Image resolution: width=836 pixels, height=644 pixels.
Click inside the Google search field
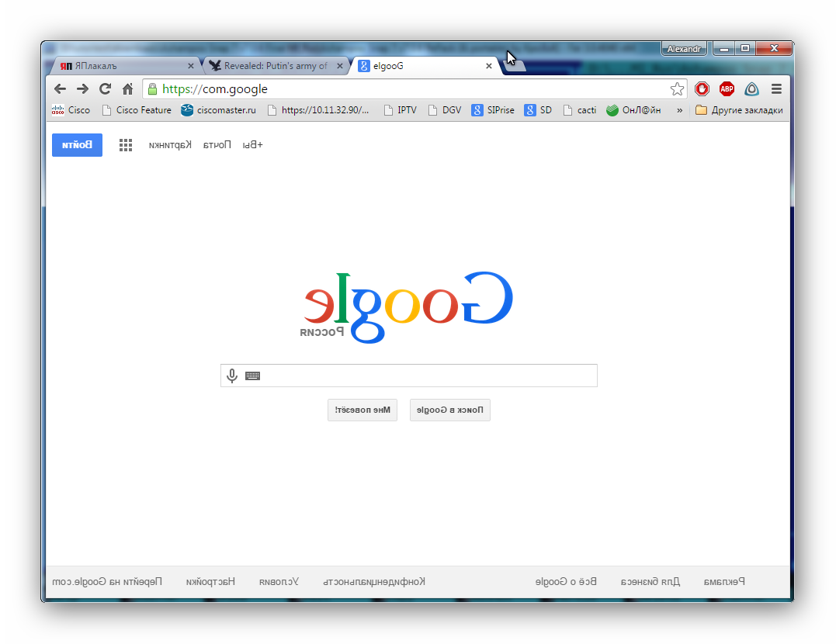(427, 376)
